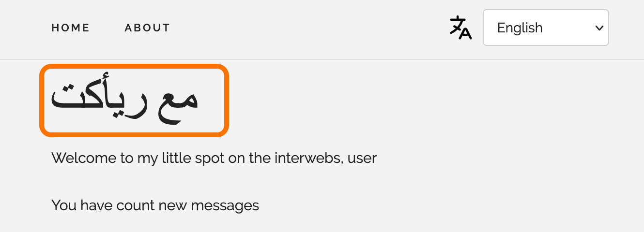Click the word "user" after the comma
Viewport: 644px width, 232px height.
tap(362, 159)
